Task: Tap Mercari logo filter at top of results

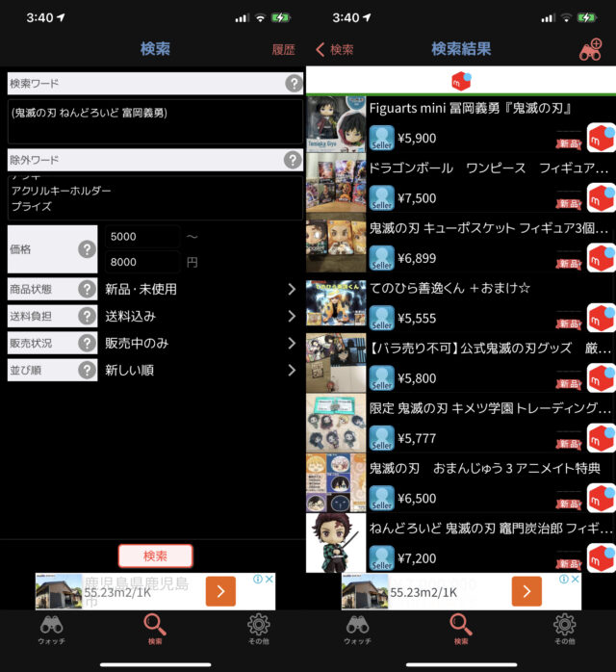Action: point(461,81)
